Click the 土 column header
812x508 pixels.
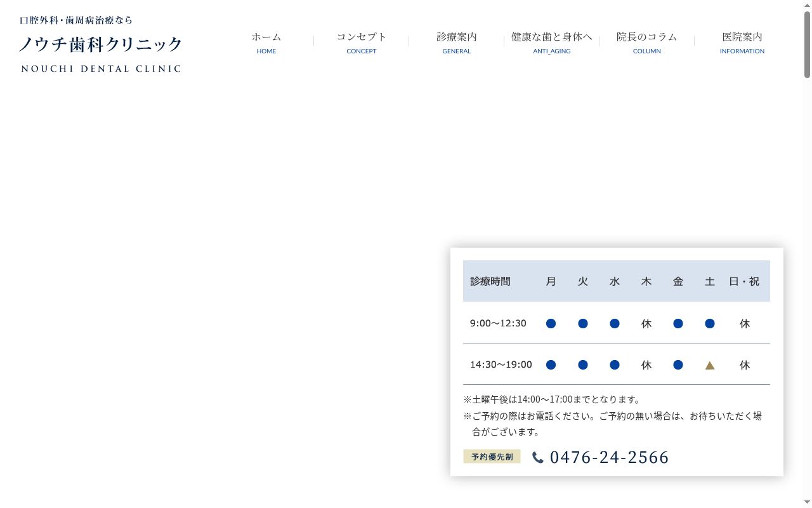point(710,281)
